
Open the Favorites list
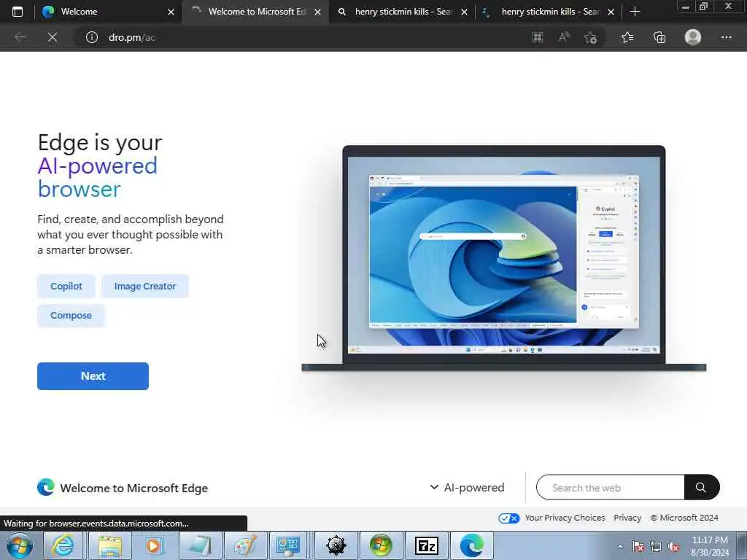(627, 37)
